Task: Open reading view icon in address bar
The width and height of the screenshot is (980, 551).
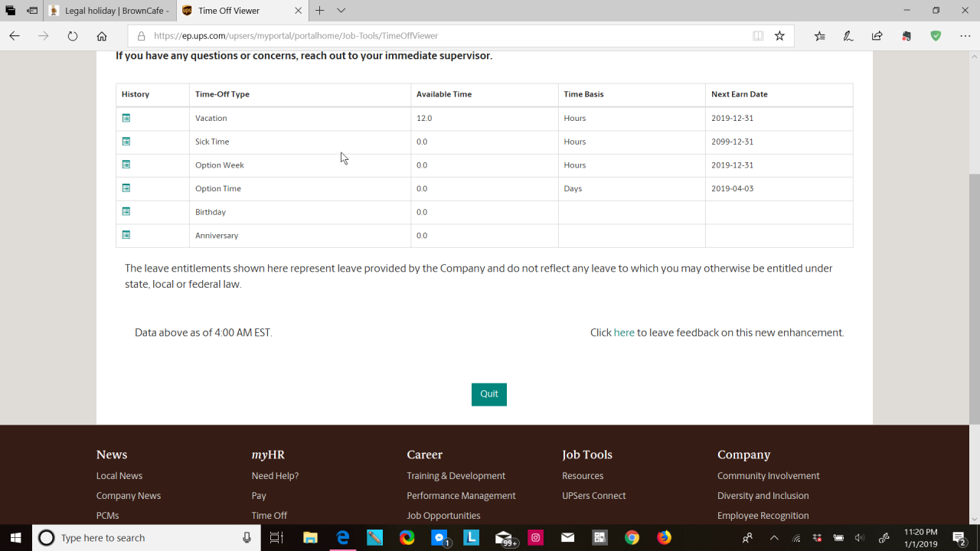Action: tap(758, 36)
